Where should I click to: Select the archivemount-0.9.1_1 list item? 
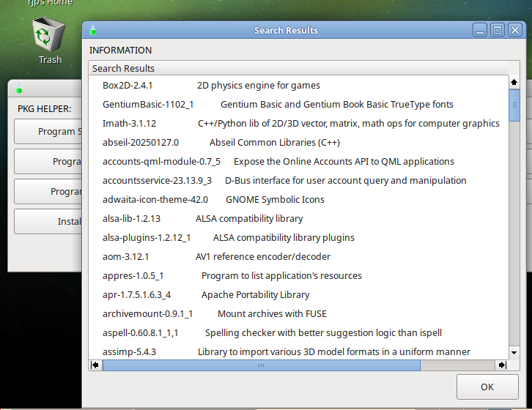(x=147, y=313)
